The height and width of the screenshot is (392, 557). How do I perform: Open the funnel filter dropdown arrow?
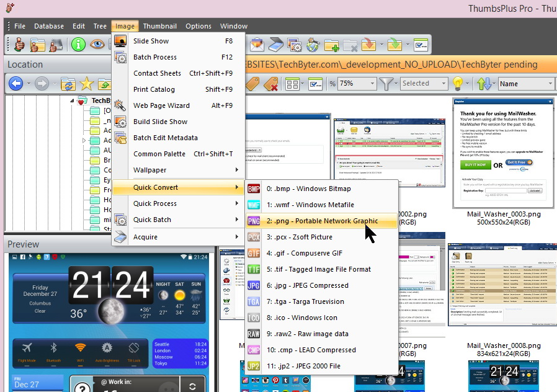click(x=396, y=84)
